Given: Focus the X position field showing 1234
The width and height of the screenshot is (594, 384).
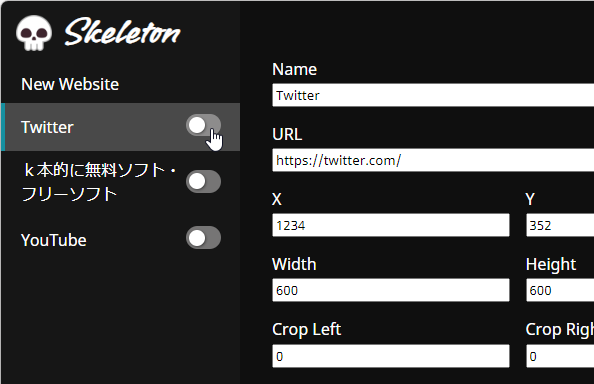Looking at the screenshot, I should pyautogui.click(x=391, y=225).
